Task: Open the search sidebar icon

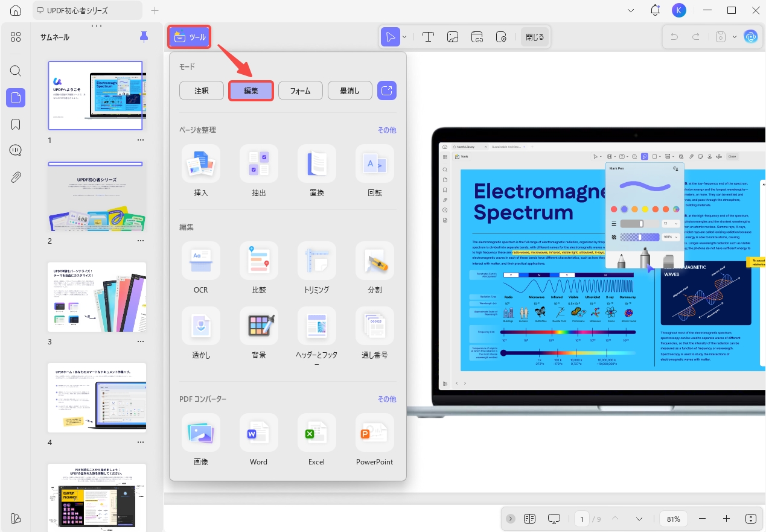Action: click(16, 71)
